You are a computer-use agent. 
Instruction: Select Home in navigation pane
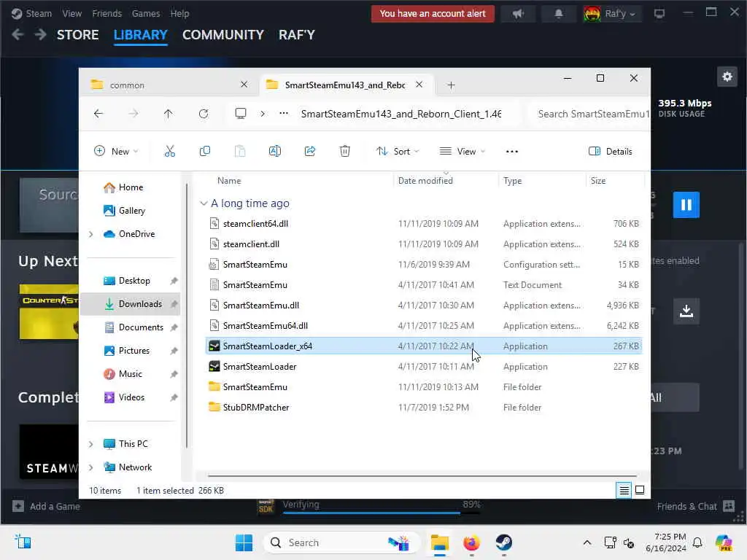coord(130,187)
